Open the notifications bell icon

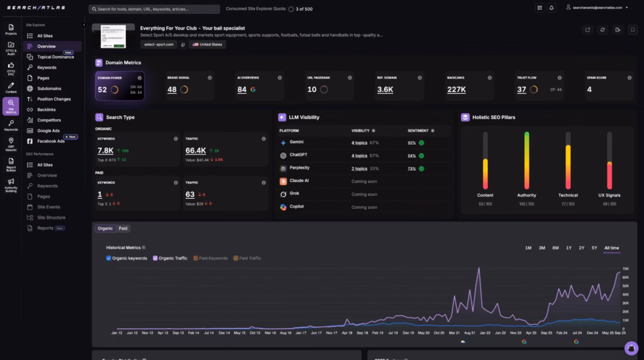point(552,8)
